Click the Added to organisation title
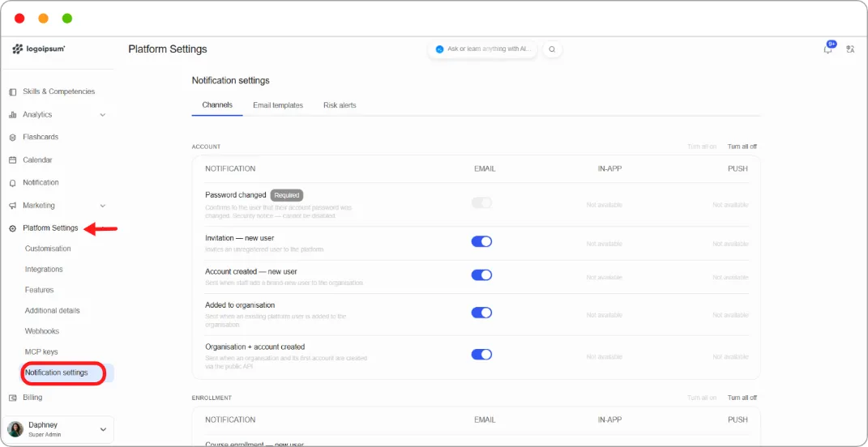 (x=240, y=305)
